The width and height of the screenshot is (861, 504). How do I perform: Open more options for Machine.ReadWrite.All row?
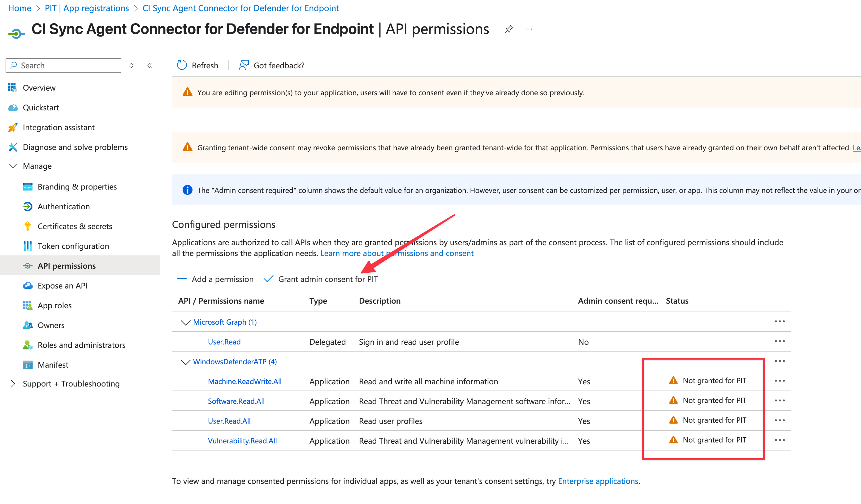pyautogui.click(x=780, y=381)
